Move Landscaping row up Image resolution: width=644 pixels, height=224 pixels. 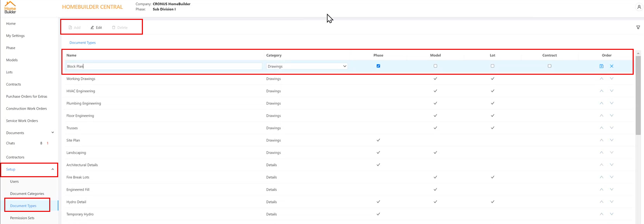pos(601,153)
